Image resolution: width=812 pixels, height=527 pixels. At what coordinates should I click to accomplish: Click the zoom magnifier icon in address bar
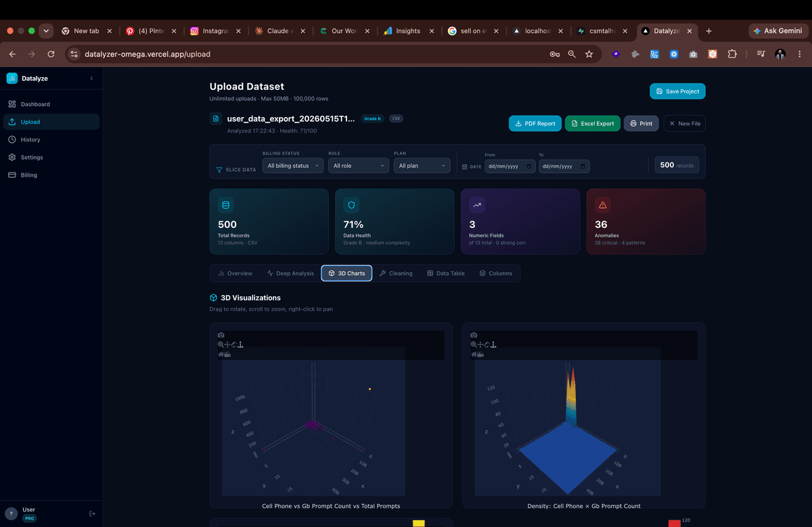[572, 54]
